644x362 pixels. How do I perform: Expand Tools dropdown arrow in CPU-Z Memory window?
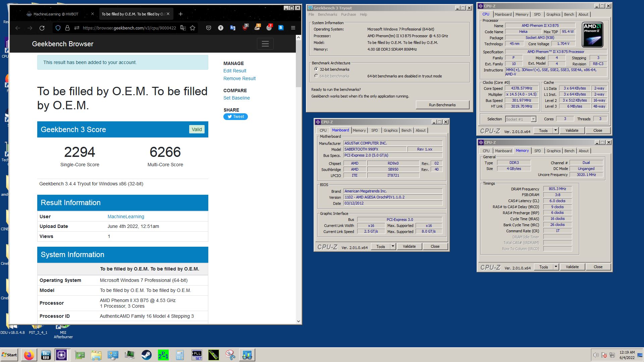pos(556,267)
